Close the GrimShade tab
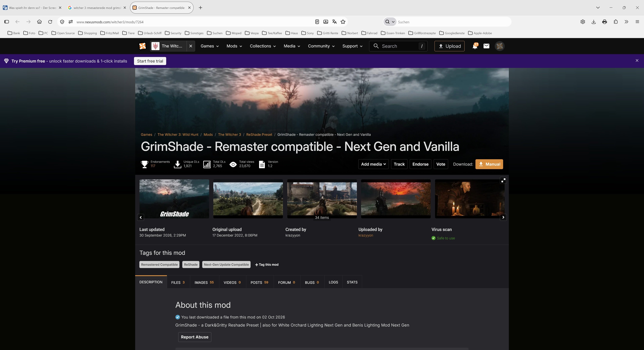This screenshot has height=350, width=644. pyautogui.click(x=189, y=8)
